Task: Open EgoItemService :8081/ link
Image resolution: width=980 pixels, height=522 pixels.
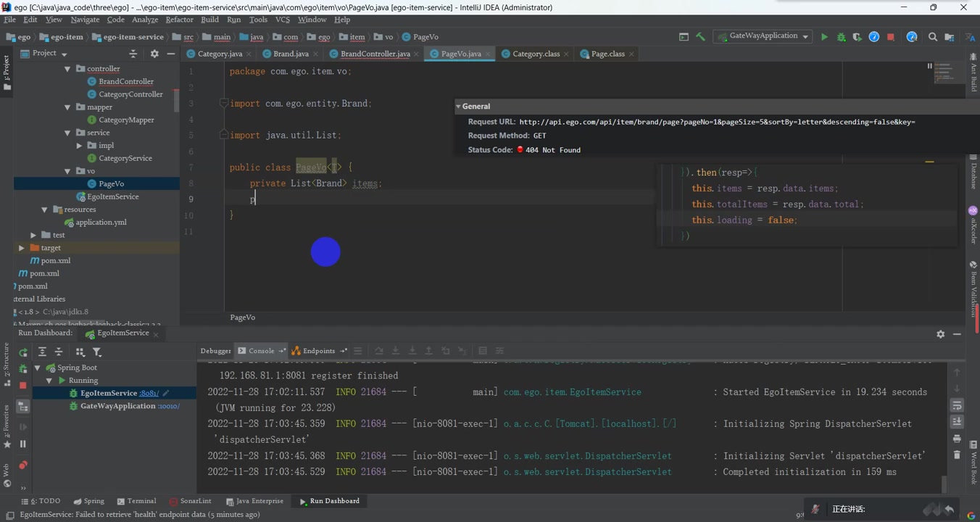Action: click(x=149, y=393)
